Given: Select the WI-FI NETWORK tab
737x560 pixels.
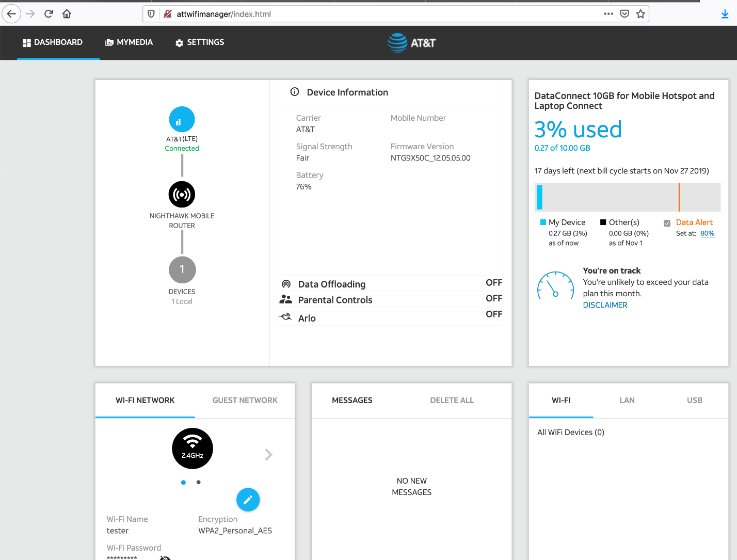Looking at the screenshot, I should pos(145,401).
